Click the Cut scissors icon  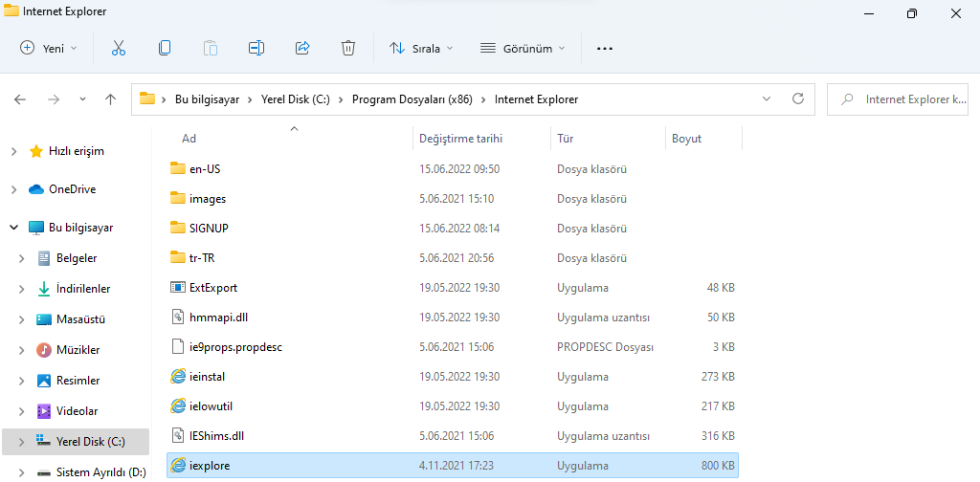(x=119, y=48)
